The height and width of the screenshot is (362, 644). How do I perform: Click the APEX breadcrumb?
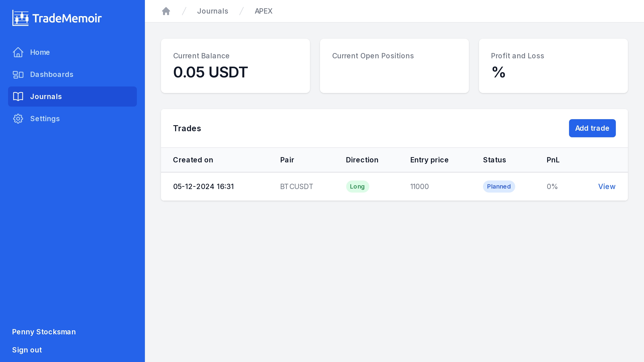point(263,11)
